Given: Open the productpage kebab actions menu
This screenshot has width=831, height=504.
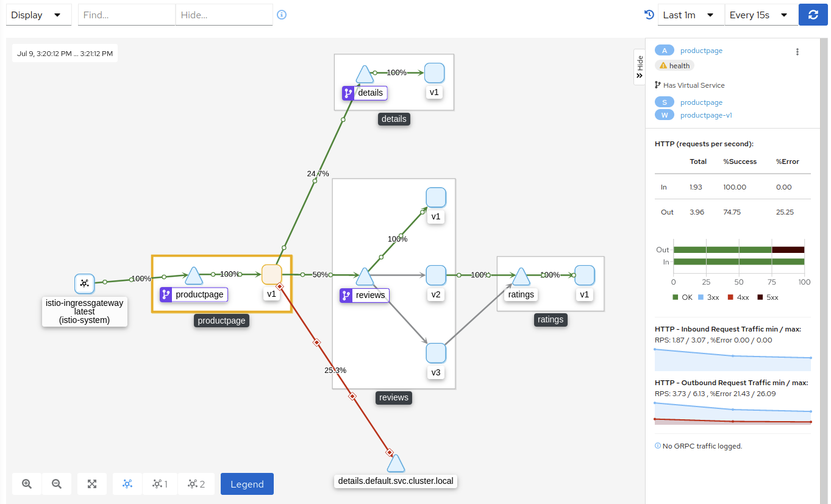Looking at the screenshot, I should [797, 52].
